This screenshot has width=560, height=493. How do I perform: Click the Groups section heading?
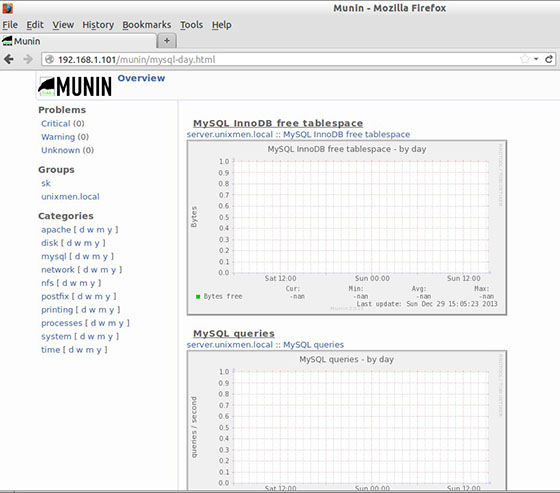pyautogui.click(x=56, y=170)
